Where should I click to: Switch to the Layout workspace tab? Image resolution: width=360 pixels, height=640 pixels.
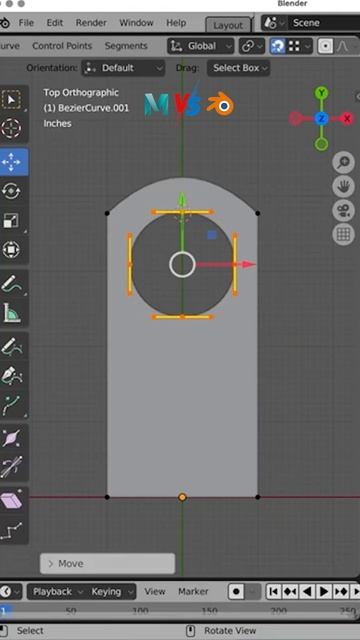tap(228, 25)
